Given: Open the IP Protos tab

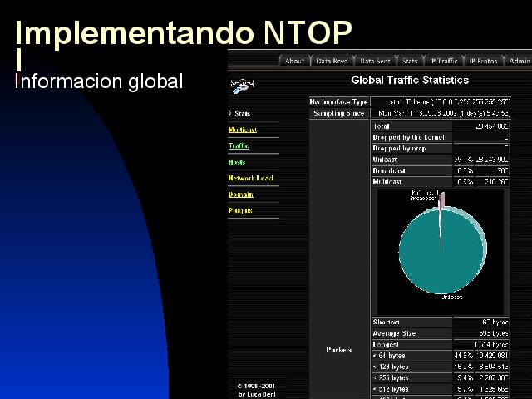Looking at the screenshot, I should pos(483,61).
